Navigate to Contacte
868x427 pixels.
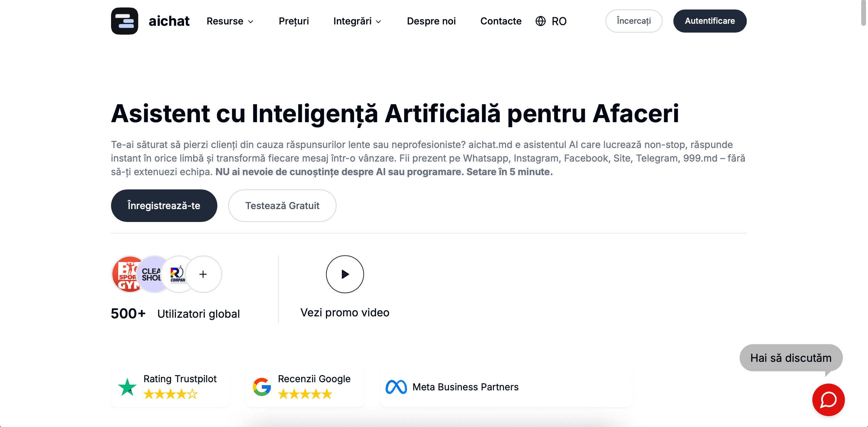pyautogui.click(x=501, y=21)
